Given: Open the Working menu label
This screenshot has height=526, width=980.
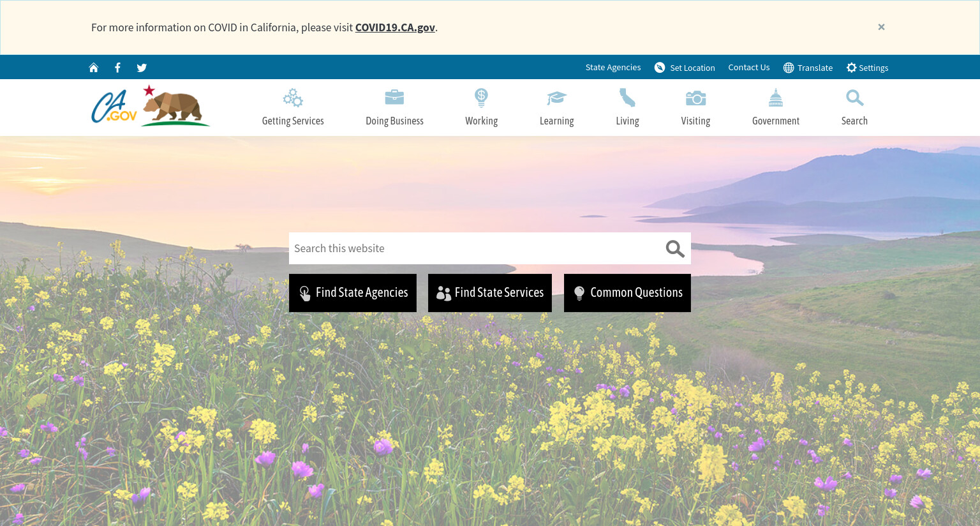Looking at the screenshot, I should (481, 121).
